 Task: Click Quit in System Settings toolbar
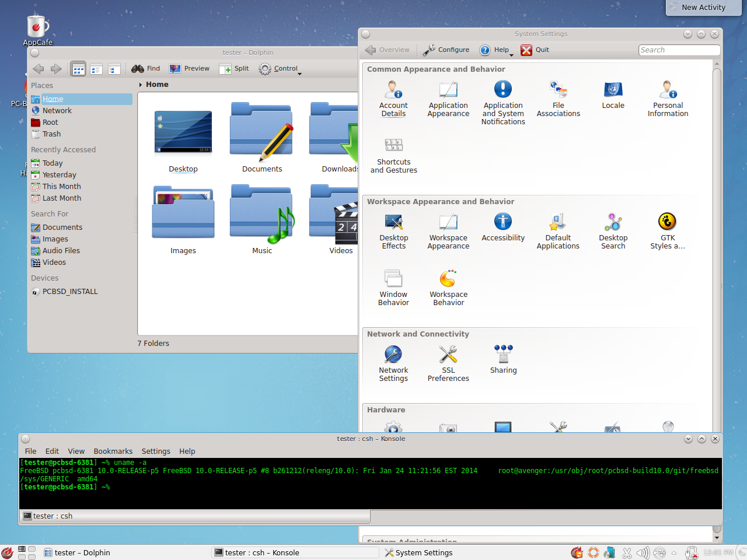(x=535, y=50)
